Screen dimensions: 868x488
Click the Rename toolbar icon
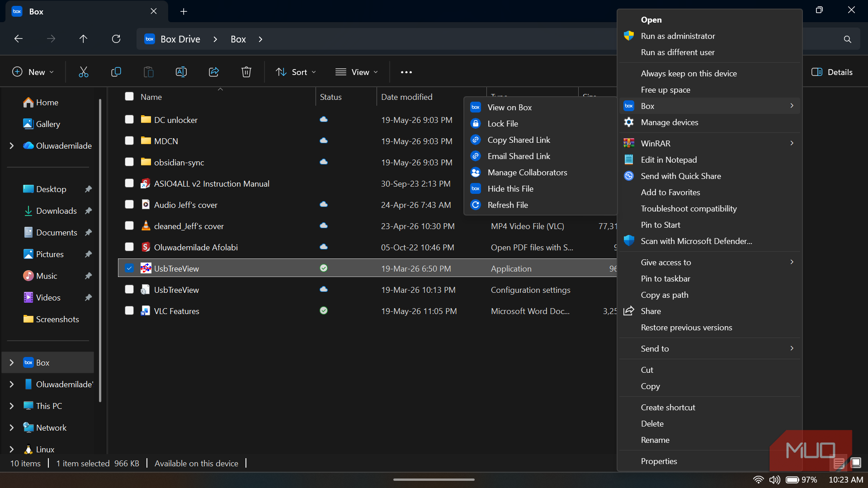(x=181, y=72)
